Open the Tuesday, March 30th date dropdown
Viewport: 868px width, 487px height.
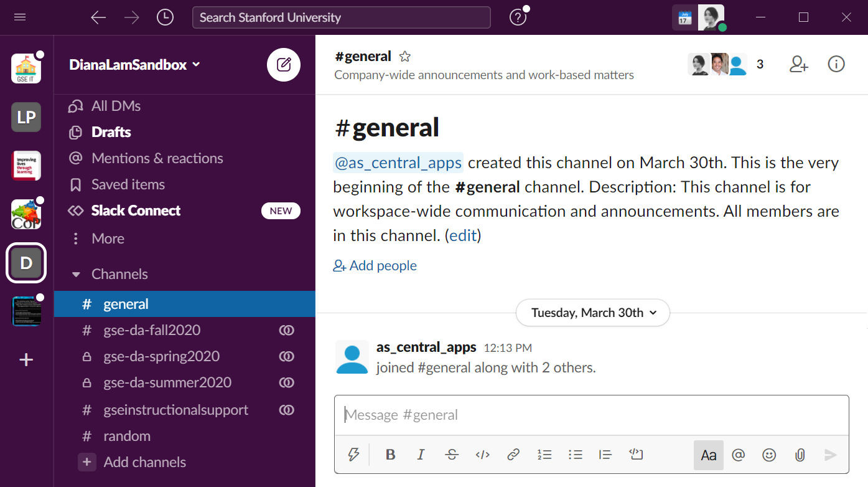[x=592, y=313]
